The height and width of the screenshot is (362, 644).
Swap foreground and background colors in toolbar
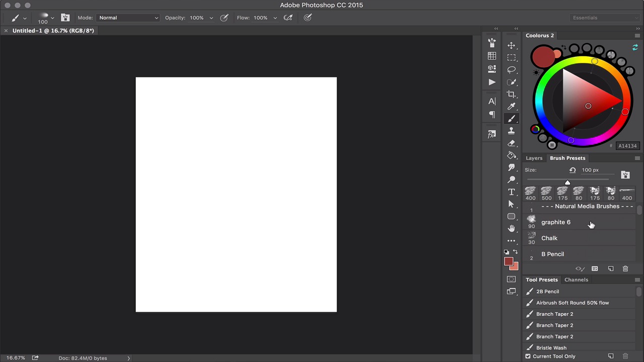click(515, 251)
